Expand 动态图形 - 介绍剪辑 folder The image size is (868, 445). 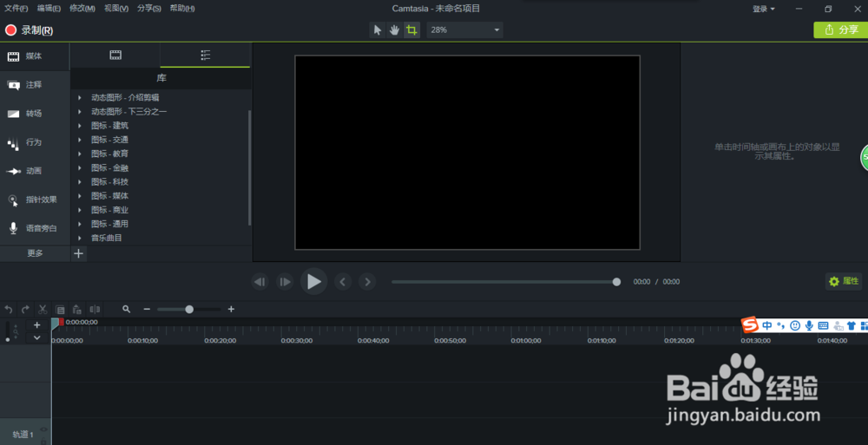pos(80,97)
